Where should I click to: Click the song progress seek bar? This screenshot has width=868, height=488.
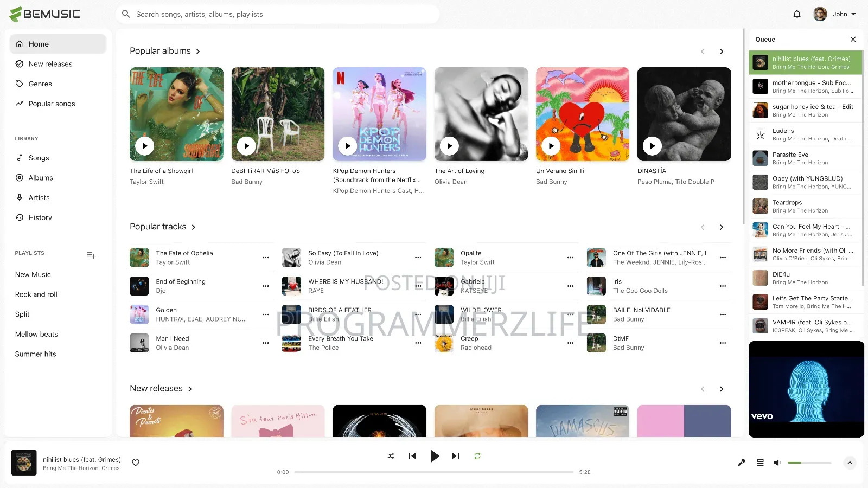coord(434,472)
